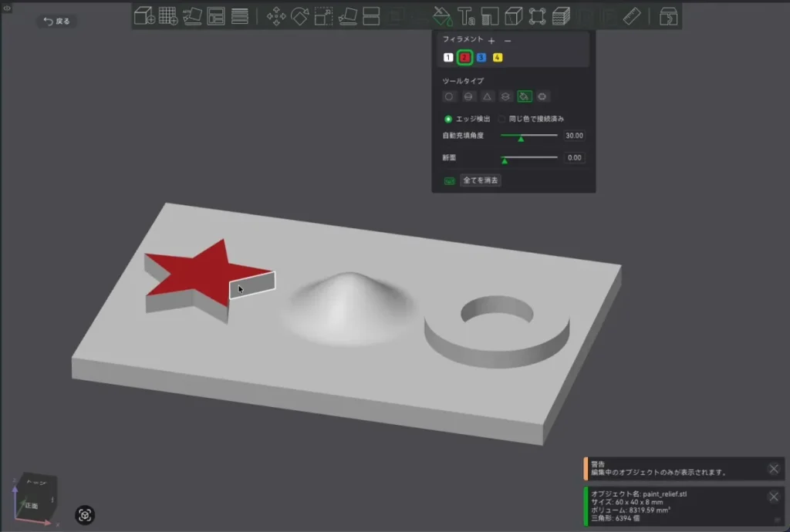Click the 戻る back button
The width and height of the screenshot is (790, 532).
coord(57,21)
